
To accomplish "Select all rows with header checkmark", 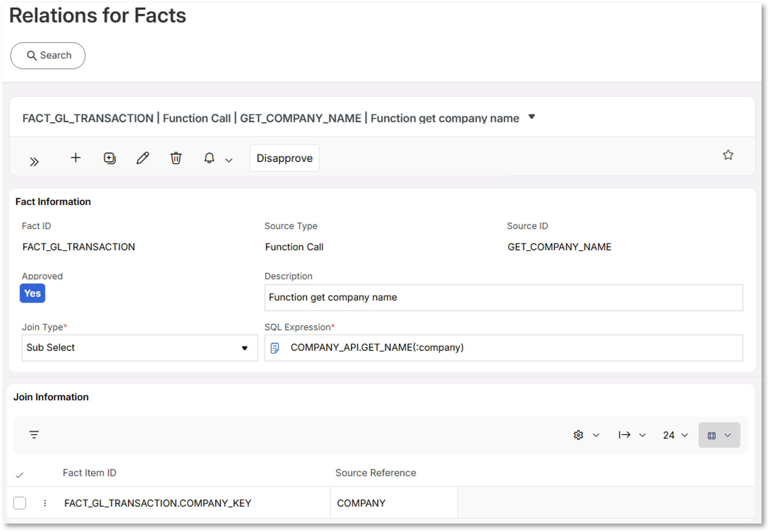I will 20,475.
